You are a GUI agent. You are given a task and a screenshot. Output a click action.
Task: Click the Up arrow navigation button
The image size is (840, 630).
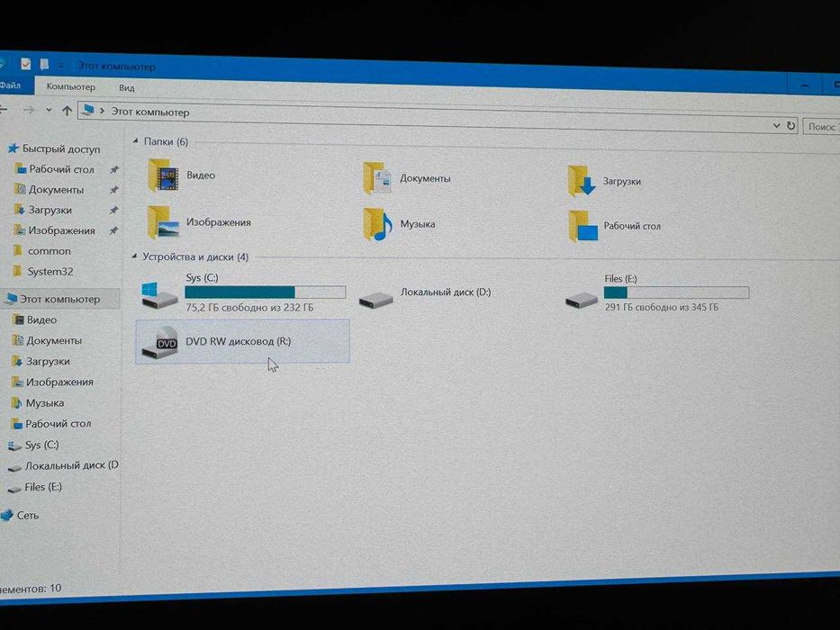[67, 111]
